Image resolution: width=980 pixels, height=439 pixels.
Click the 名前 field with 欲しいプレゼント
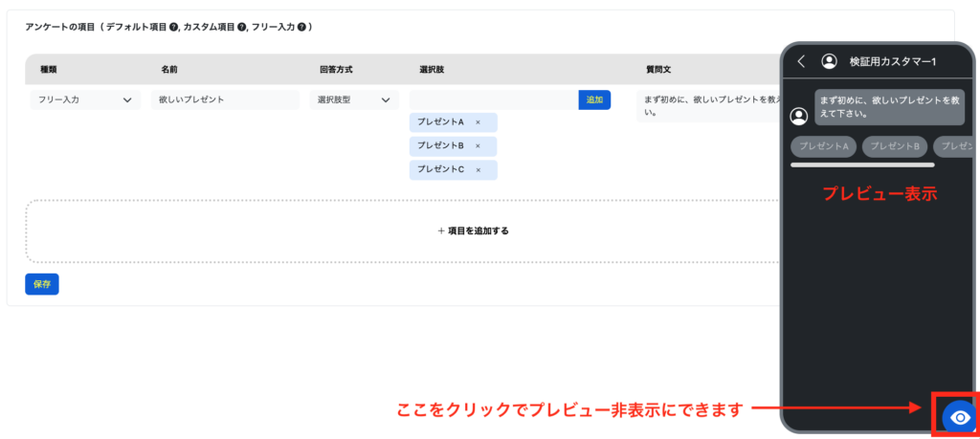(224, 99)
